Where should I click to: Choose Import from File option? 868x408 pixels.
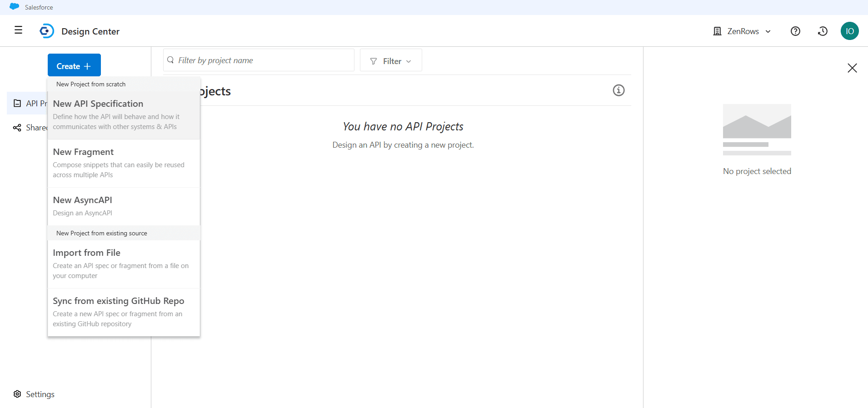(x=124, y=264)
